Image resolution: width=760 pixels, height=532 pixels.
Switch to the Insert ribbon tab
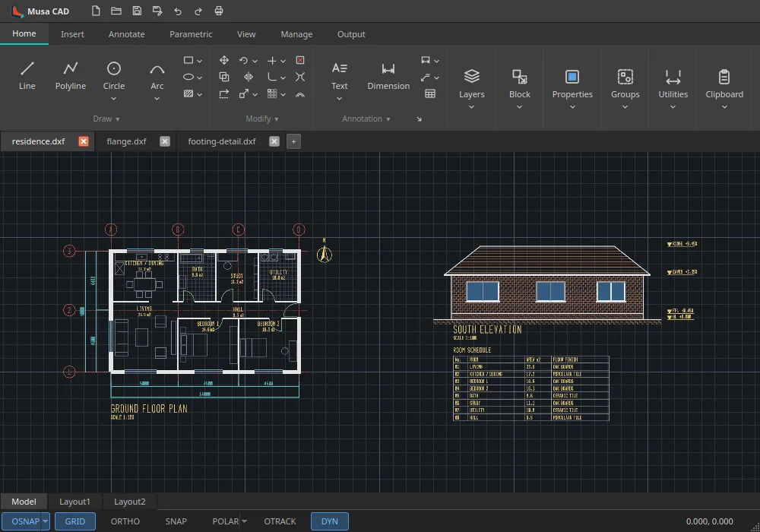[x=72, y=34]
